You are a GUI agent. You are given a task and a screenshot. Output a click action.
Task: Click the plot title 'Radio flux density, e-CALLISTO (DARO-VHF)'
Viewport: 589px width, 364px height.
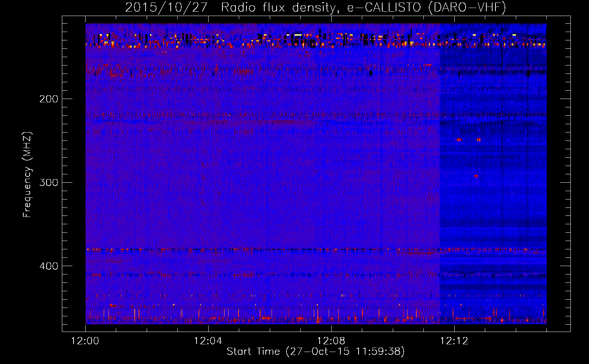[x=363, y=7]
